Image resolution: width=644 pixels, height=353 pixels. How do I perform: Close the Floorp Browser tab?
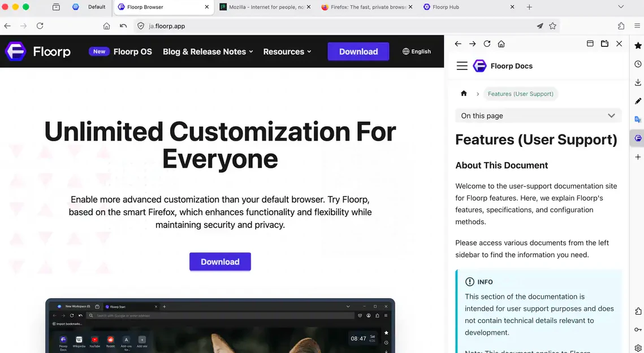click(x=206, y=7)
